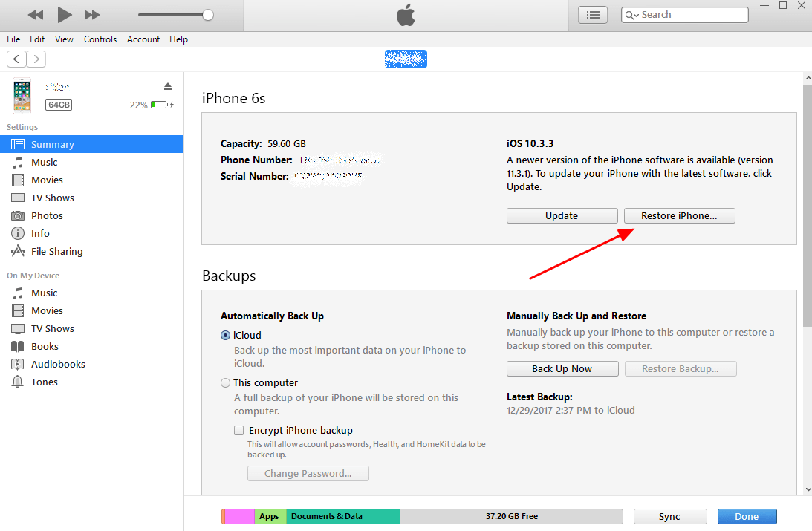Click the scrollbar down arrow
The image size is (812, 531).
[808, 489]
